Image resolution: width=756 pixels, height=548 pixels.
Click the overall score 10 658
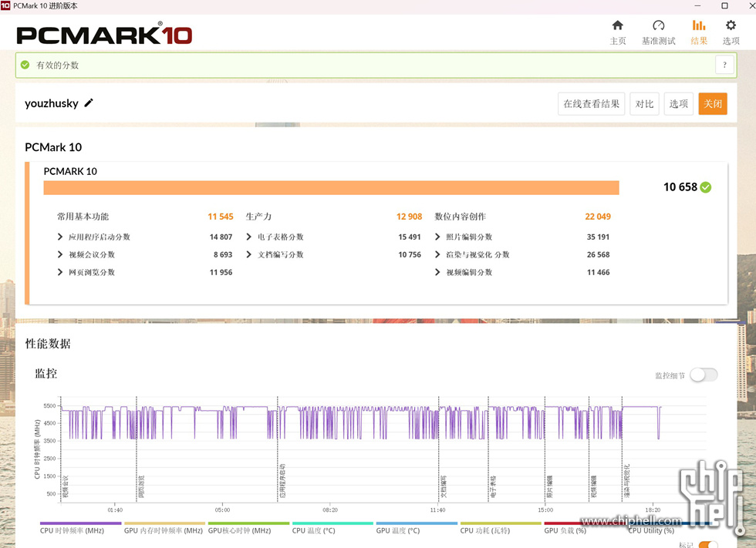(x=680, y=187)
